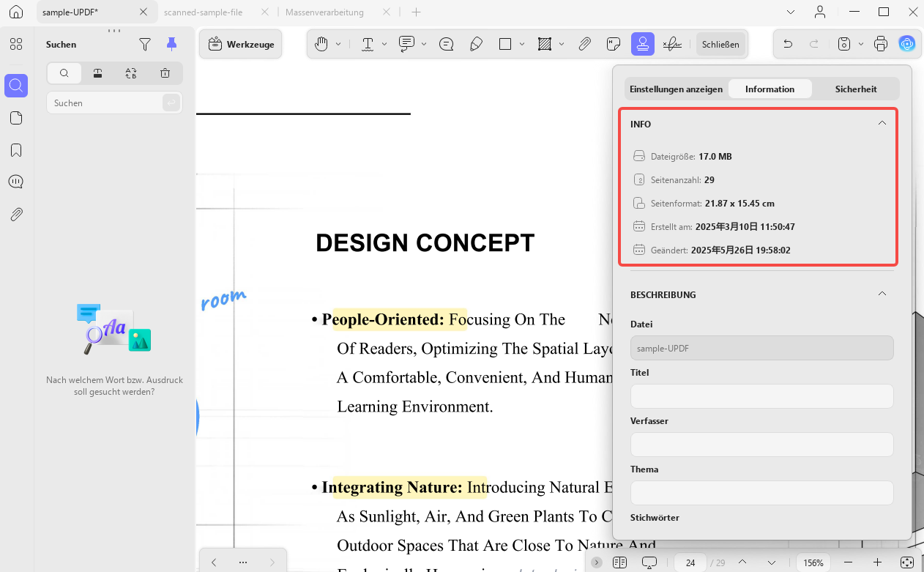Open the scanned-sample-file tab
Image resolution: width=924 pixels, height=572 pixels.
pos(204,12)
